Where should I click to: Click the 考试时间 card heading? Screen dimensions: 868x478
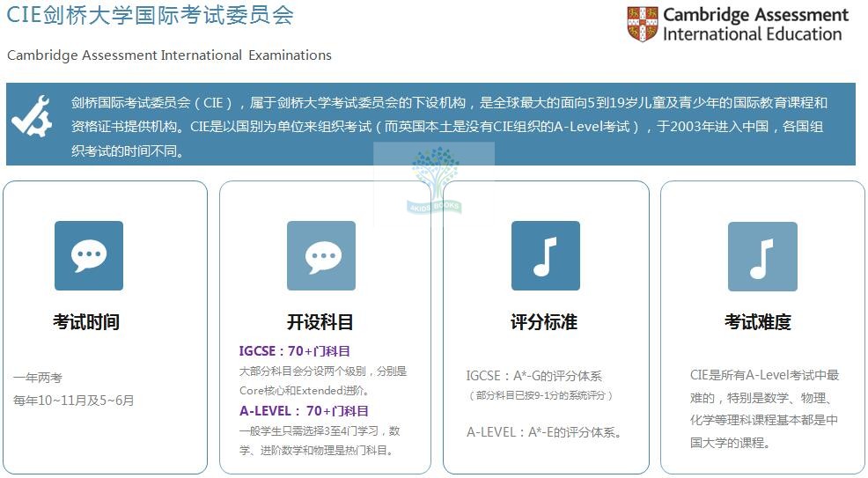tap(86, 321)
